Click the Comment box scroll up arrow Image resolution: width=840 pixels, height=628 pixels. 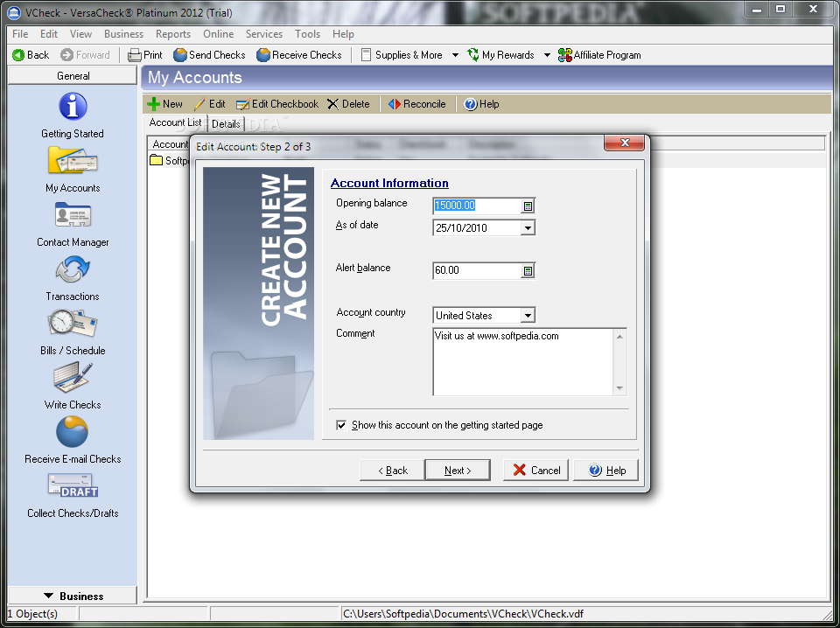(619, 336)
